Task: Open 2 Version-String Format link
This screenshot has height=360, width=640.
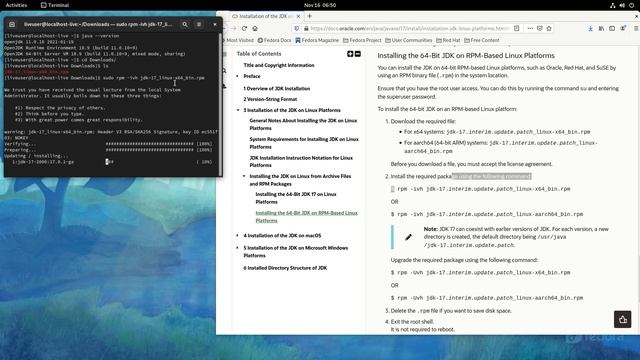Action: pyautogui.click(x=270, y=99)
